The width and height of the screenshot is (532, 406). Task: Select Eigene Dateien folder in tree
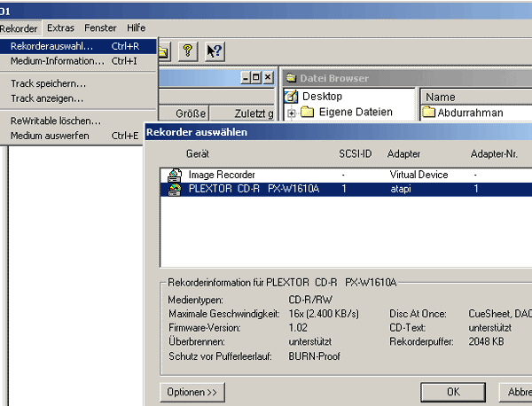[x=356, y=112]
